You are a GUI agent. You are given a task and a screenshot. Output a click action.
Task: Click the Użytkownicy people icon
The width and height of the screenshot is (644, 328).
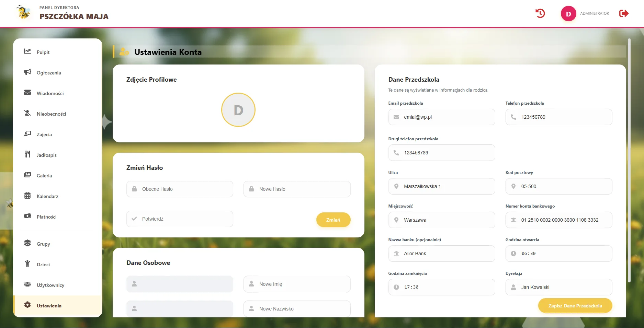coord(27,284)
